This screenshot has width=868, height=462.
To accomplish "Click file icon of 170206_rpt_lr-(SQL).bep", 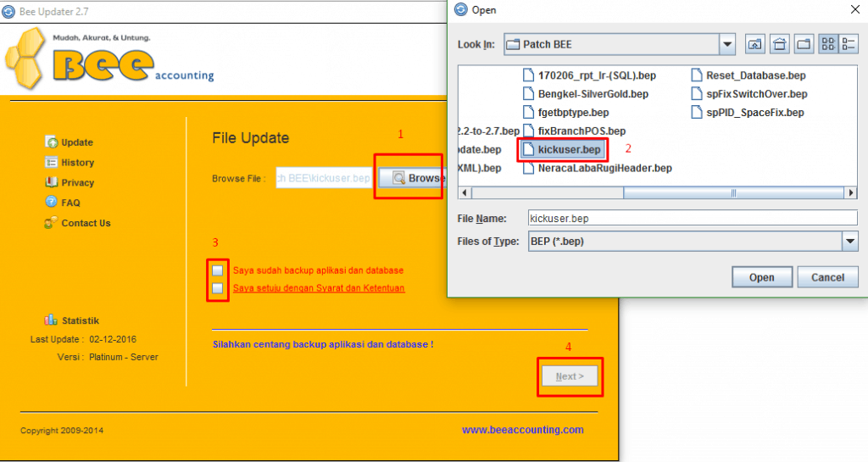I will point(529,75).
